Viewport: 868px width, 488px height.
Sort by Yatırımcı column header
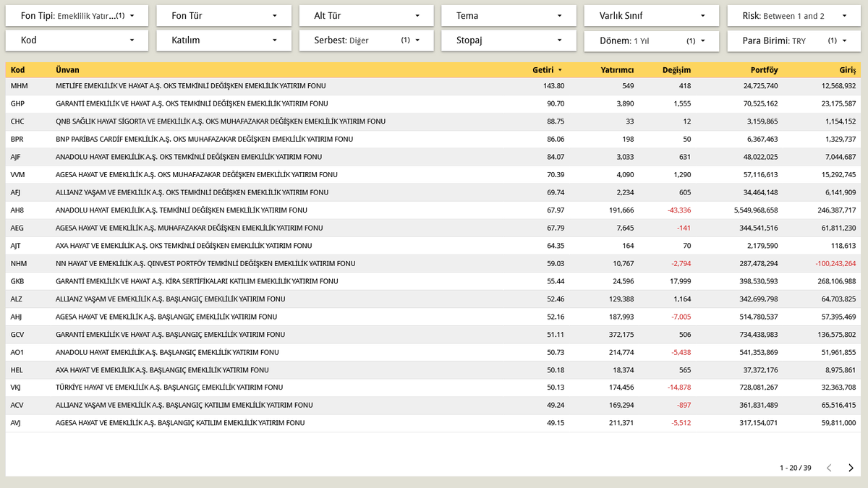coord(617,70)
